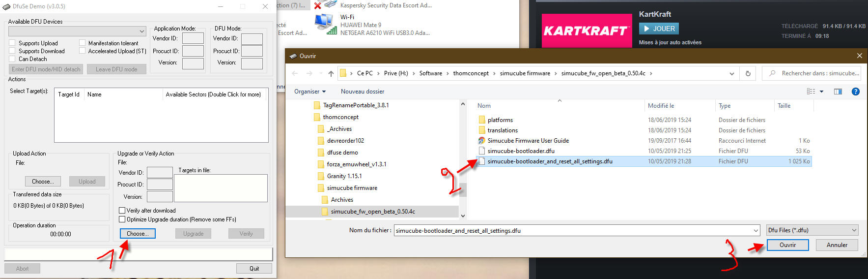This screenshot has height=279, width=868.
Task: Toggle the preview pane icon
Action: pos(838,91)
